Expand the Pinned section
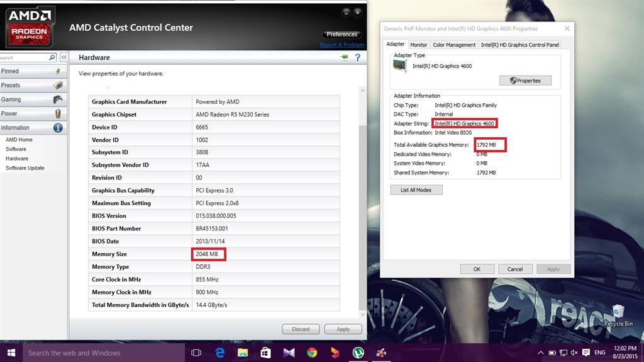The image size is (644, 362). [x=33, y=71]
